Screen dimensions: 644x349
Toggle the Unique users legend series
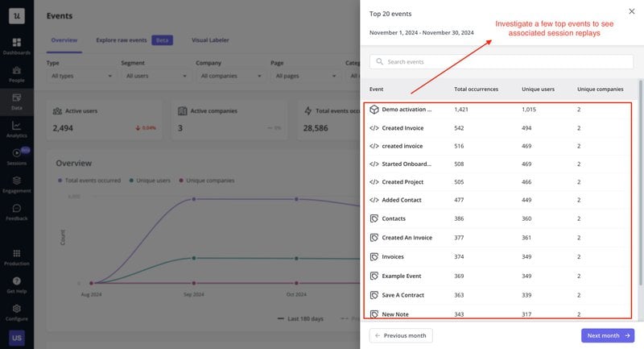153,180
